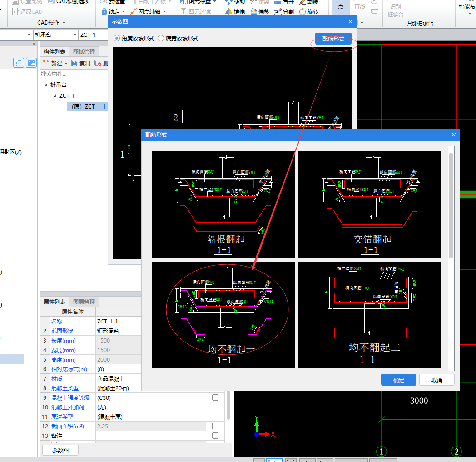Image resolution: width=476 pixels, height=462 pixels.
Task: Click the 识别桩承台 ribbon tool
Action: [x=395, y=10]
